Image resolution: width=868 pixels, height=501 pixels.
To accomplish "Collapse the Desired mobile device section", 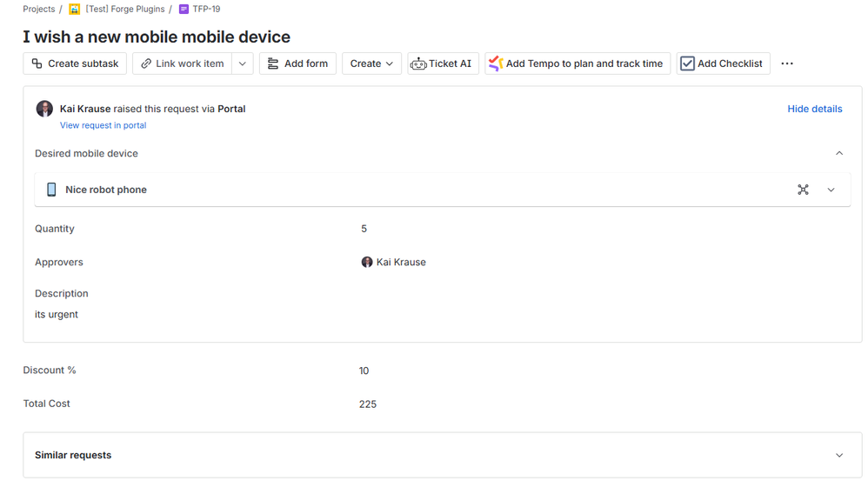I will point(839,152).
